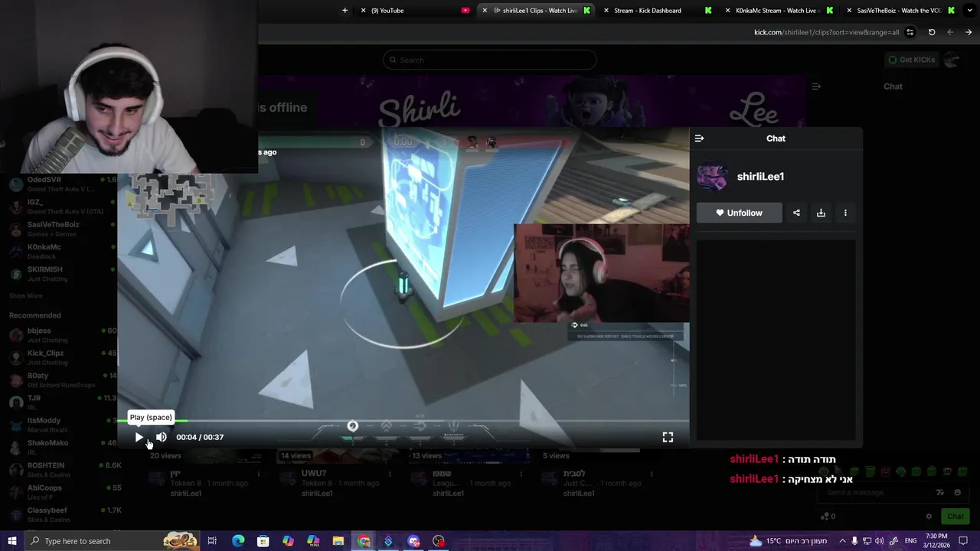Screen dimensions: 980x551
Task: Collapse the background page chat icon
Action: tap(816, 86)
